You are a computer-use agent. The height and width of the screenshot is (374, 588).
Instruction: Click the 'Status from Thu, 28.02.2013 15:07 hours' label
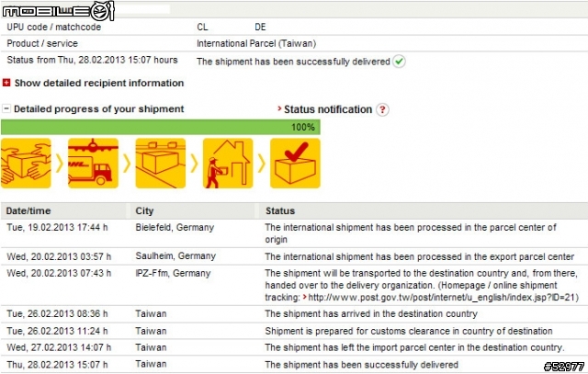92,60
